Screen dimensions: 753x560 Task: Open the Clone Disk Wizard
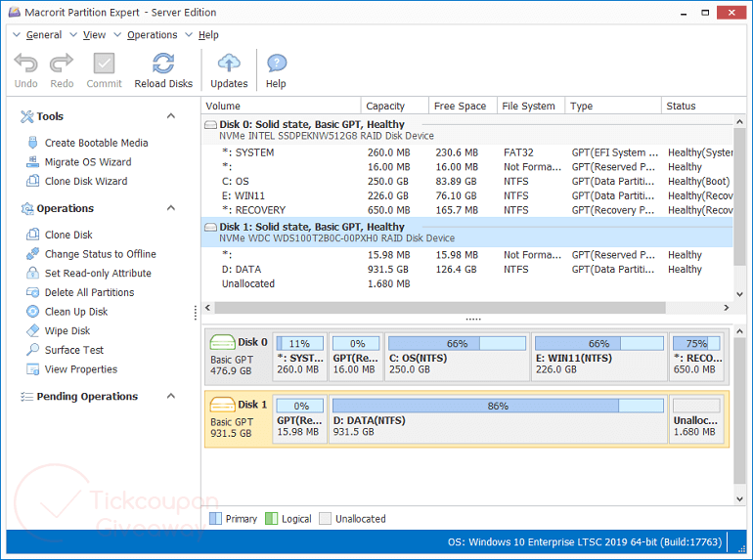(x=85, y=181)
